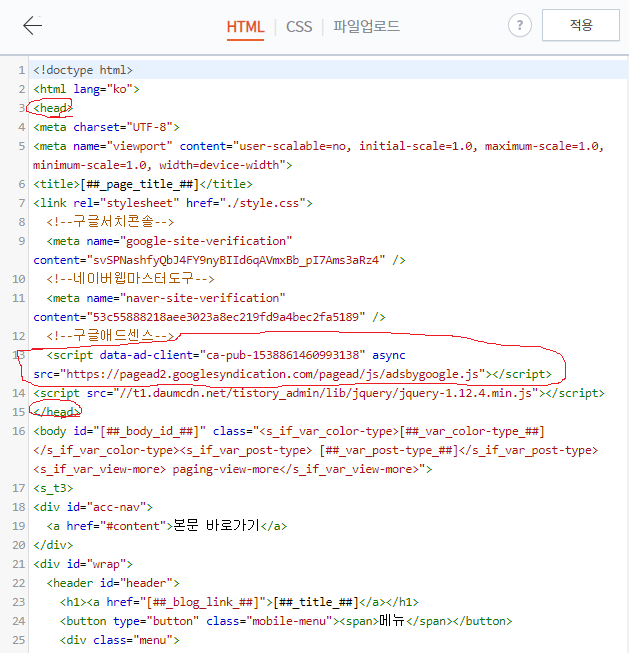Click the script data-ad-client line

click(x=226, y=355)
